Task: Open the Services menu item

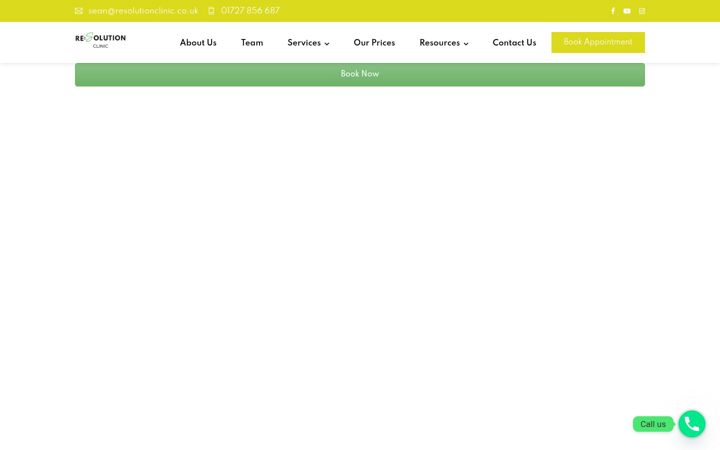Action: 304,43
